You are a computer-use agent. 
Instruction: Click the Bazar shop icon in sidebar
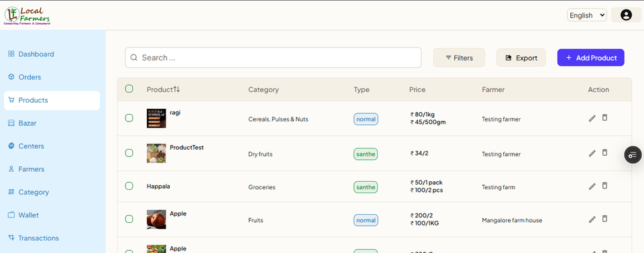11,123
